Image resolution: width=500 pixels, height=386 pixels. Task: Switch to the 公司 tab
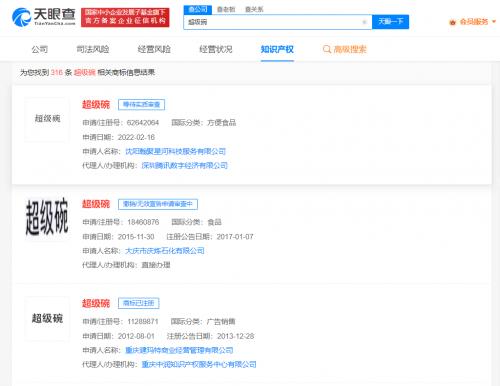pos(40,49)
